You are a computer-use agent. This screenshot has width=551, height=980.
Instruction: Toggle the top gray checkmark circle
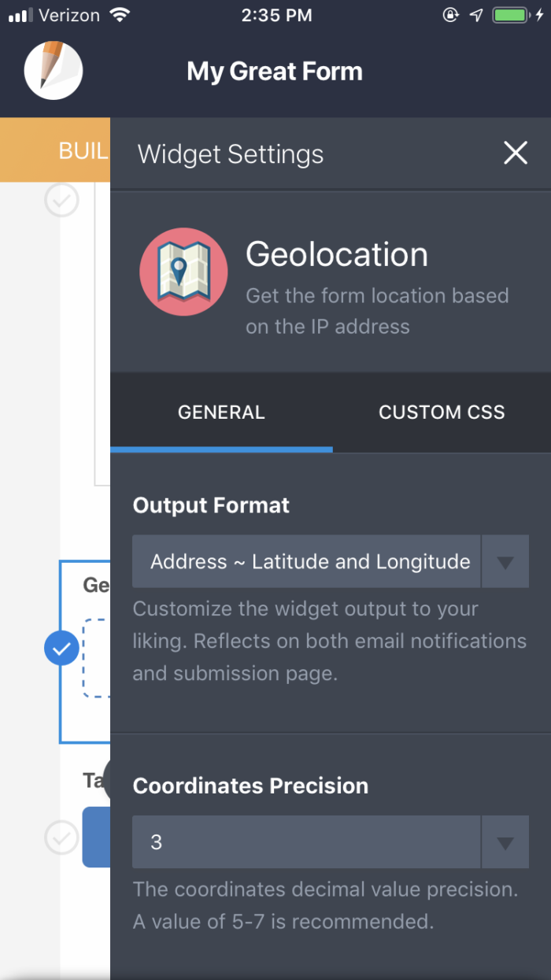[61, 201]
